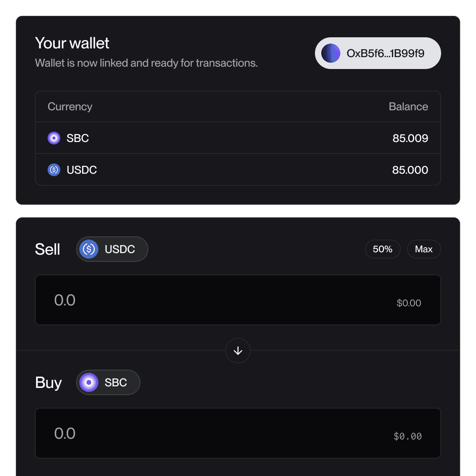Click the USDC token icon in balance table
476x476 pixels.
[x=54, y=170]
